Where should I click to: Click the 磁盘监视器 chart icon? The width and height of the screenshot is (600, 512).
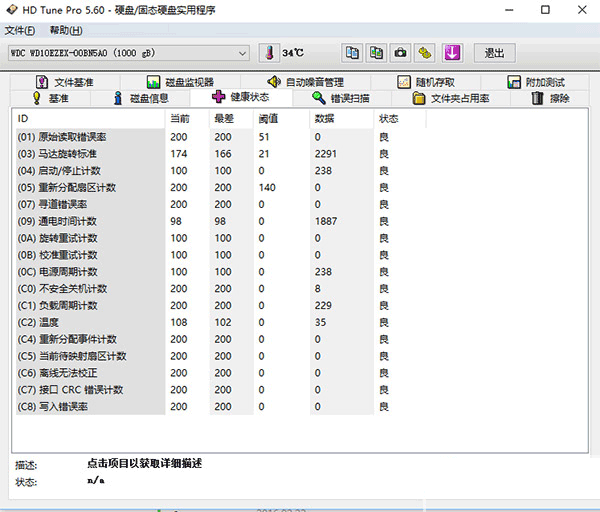click(x=153, y=82)
